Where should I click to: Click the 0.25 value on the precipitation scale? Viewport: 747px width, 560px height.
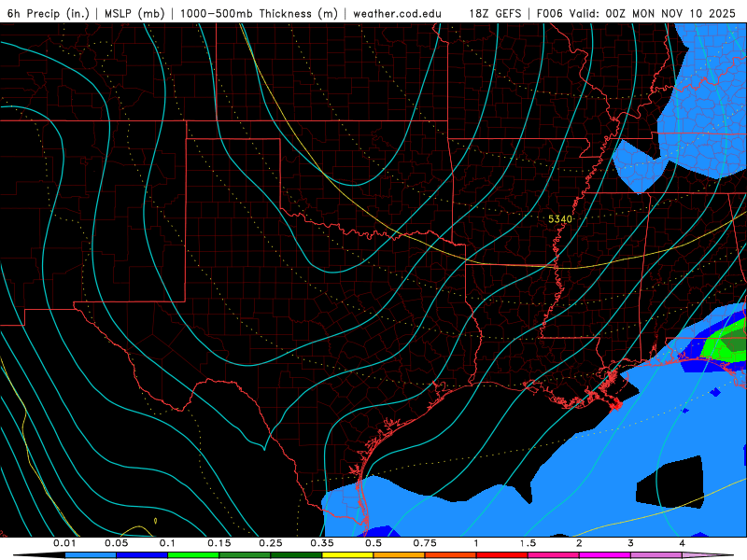(271, 543)
